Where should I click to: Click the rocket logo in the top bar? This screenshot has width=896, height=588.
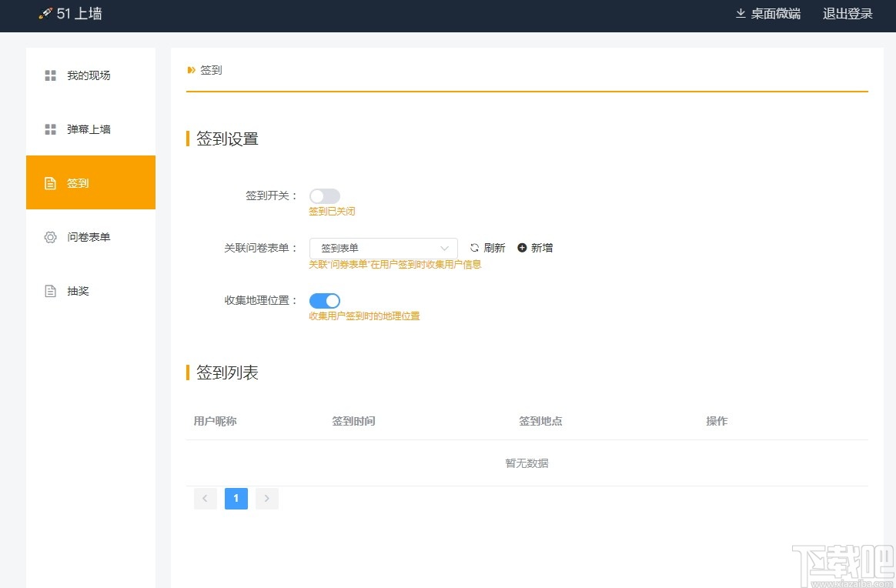44,13
